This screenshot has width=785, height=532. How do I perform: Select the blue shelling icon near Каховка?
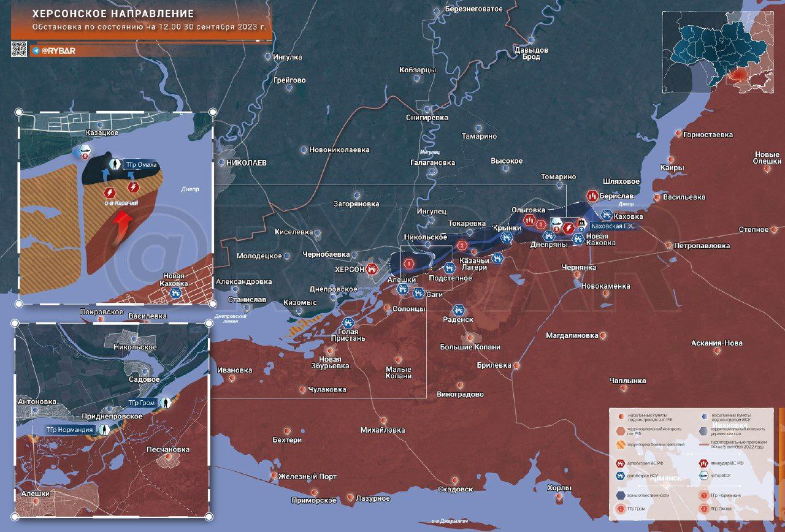point(607,215)
